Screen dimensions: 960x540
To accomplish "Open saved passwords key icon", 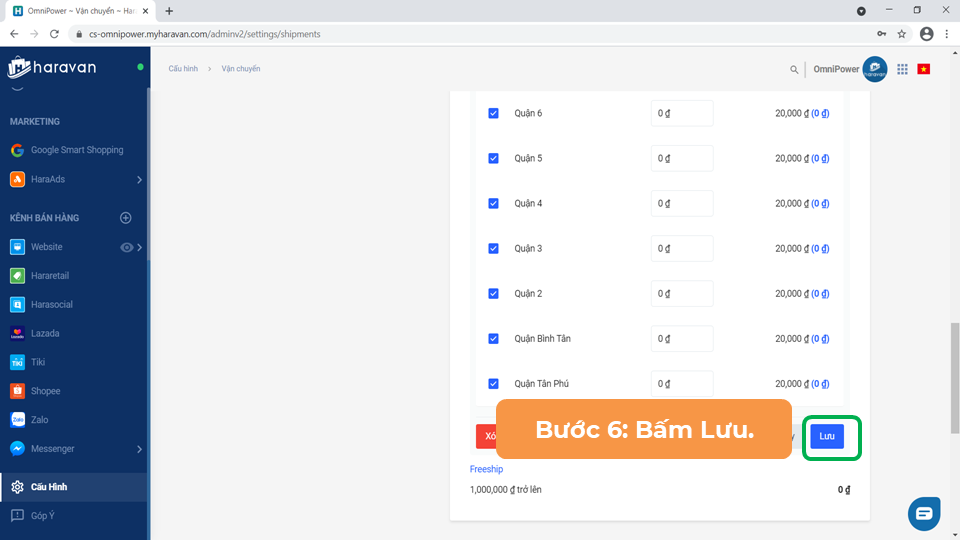I will tap(882, 34).
